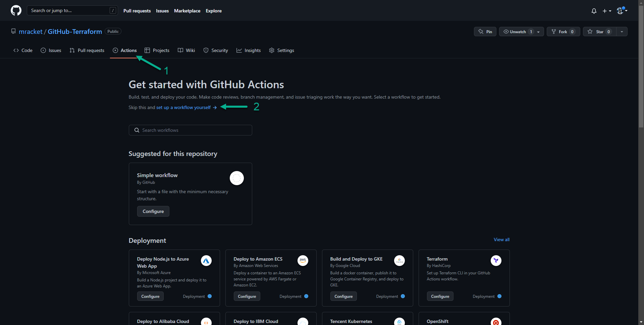Open the mracket owner profile link
The height and width of the screenshot is (325, 644).
(x=31, y=32)
